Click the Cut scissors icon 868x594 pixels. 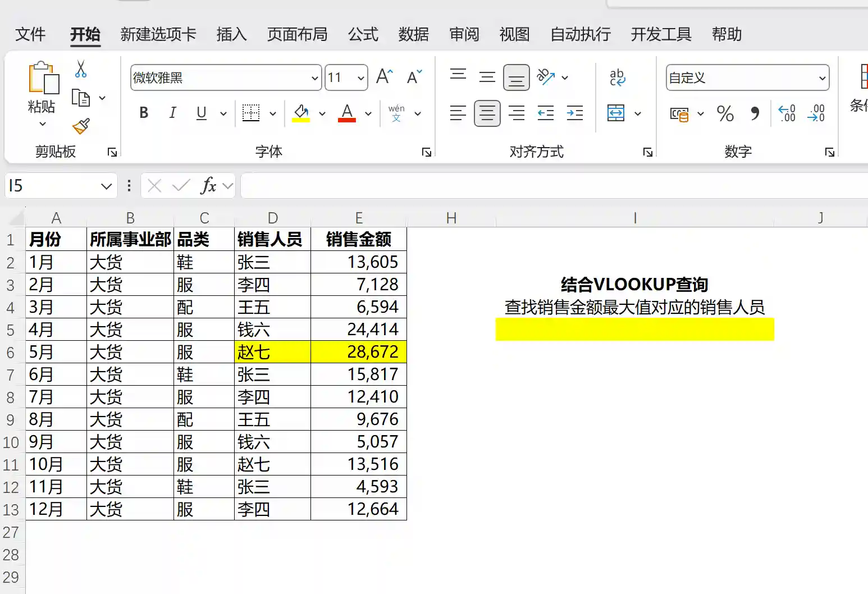81,69
